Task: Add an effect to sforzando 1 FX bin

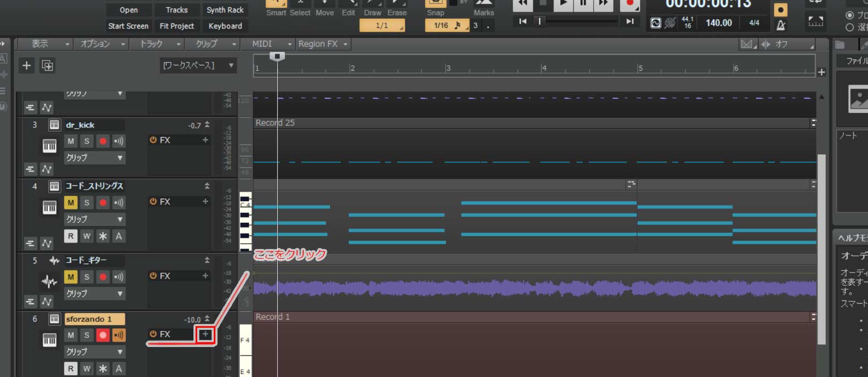Action: (x=205, y=334)
